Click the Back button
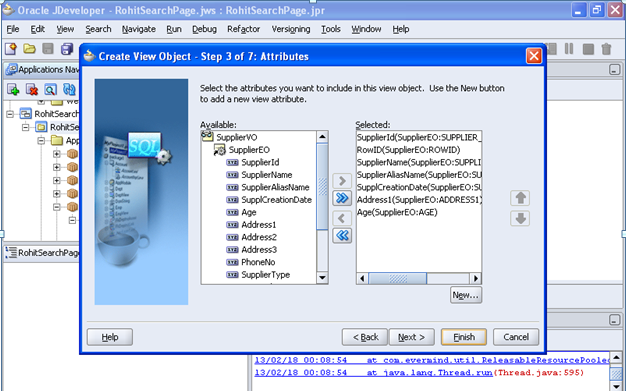Image resolution: width=626 pixels, height=391 pixels. pos(365,337)
